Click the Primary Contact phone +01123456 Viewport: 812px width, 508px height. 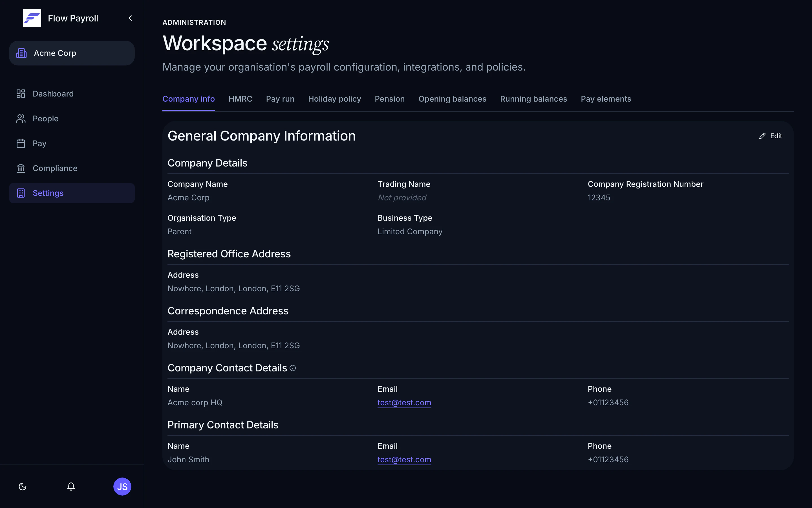click(x=608, y=460)
